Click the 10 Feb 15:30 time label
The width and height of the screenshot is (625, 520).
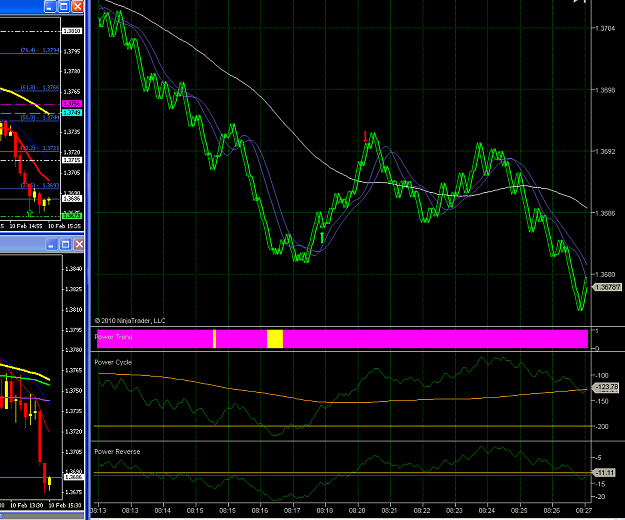[x=65, y=506]
